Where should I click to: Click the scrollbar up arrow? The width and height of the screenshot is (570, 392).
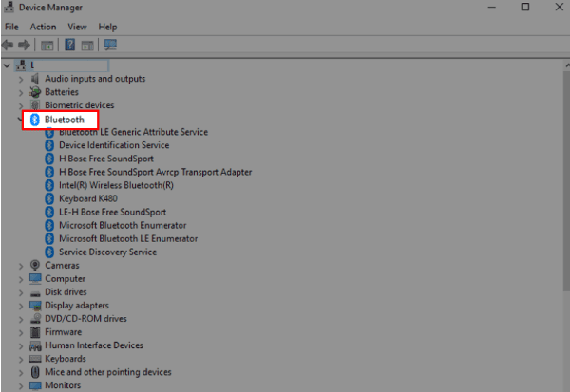coord(567,65)
